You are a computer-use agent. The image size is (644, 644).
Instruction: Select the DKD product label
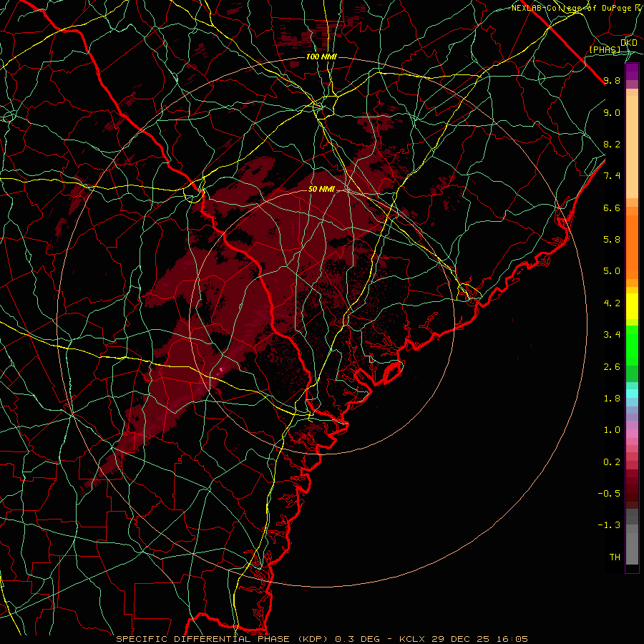coord(629,42)
